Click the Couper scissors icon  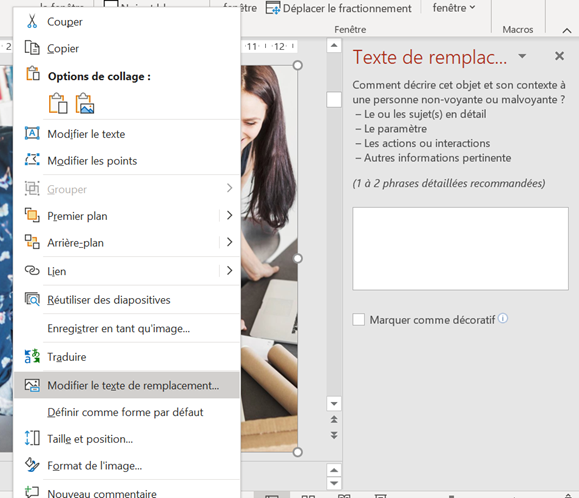point(32,21)
